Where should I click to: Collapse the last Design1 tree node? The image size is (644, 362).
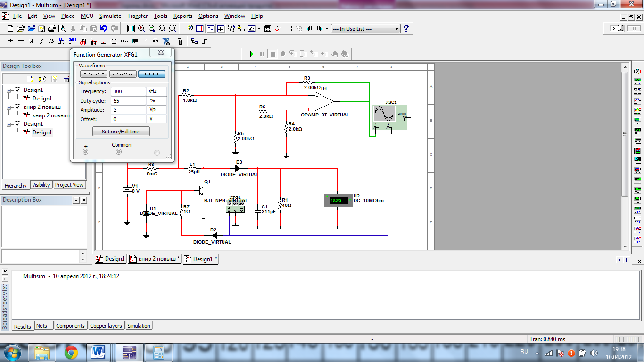pos(9,124)
